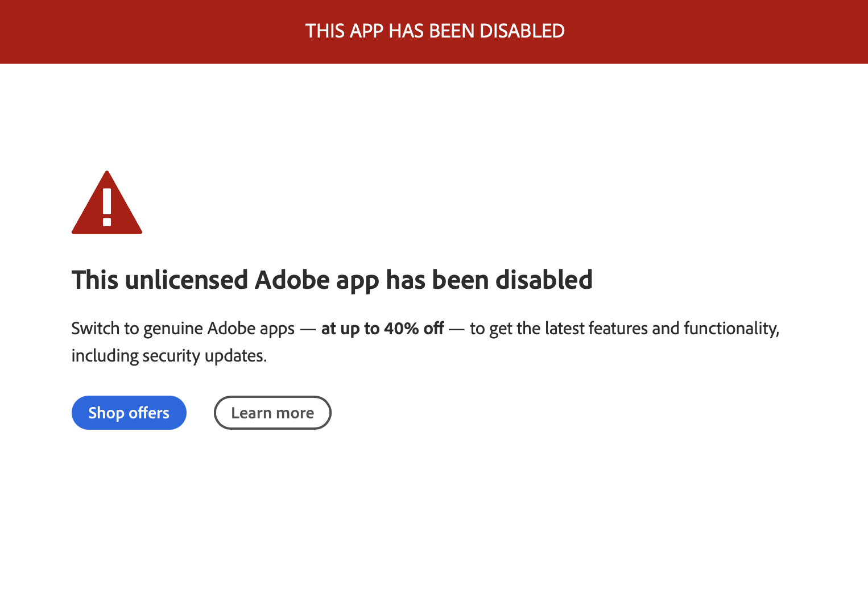Viewport: 868px width, 598px height.
Task: Open the Learn more link button
Action: pos(272,413)
